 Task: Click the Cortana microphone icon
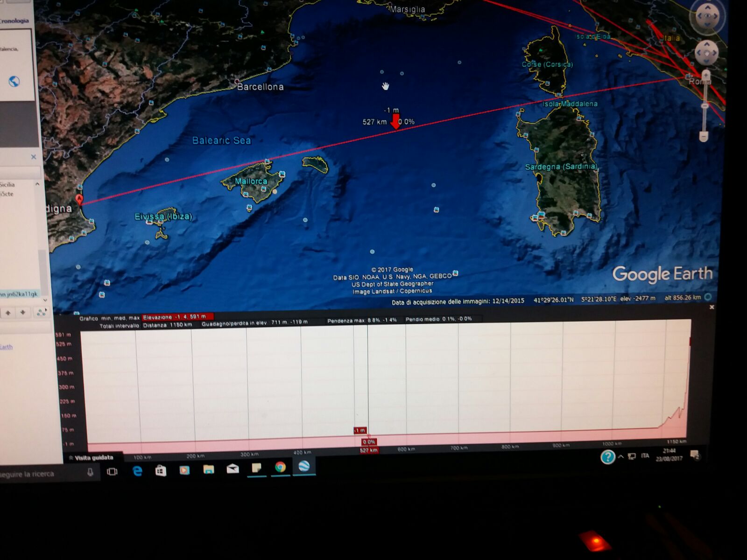coord(90,472)
